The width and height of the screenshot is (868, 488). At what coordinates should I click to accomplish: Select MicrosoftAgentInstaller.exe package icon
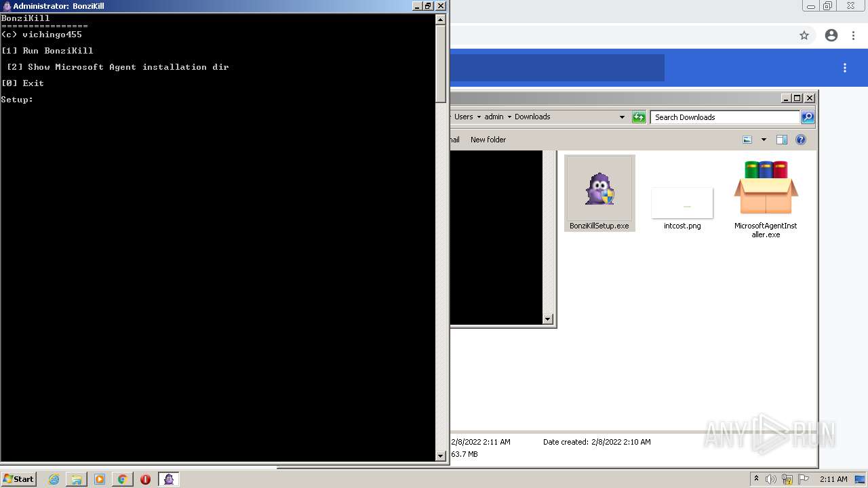click(x=766, y=187)
